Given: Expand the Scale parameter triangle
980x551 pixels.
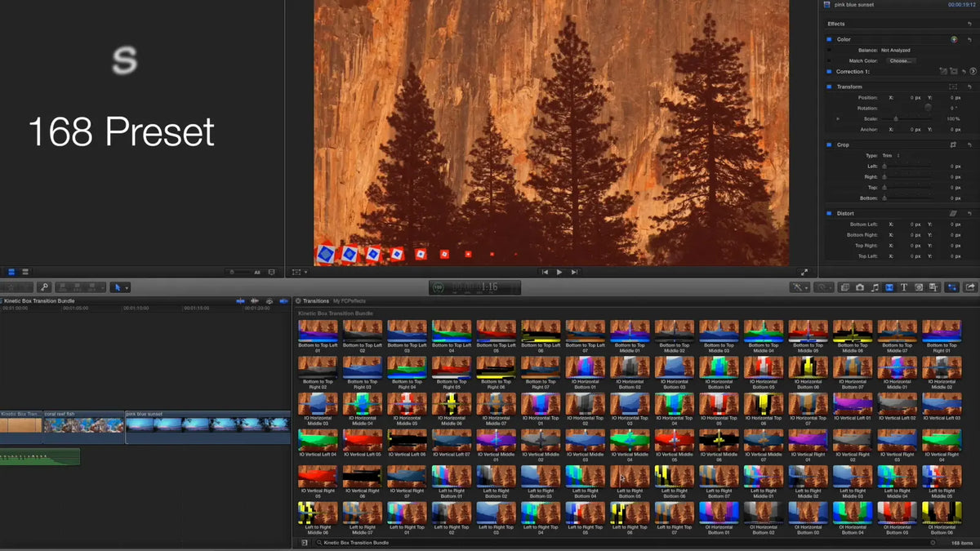Looking at the screenshot, I should tap(838, 118).
